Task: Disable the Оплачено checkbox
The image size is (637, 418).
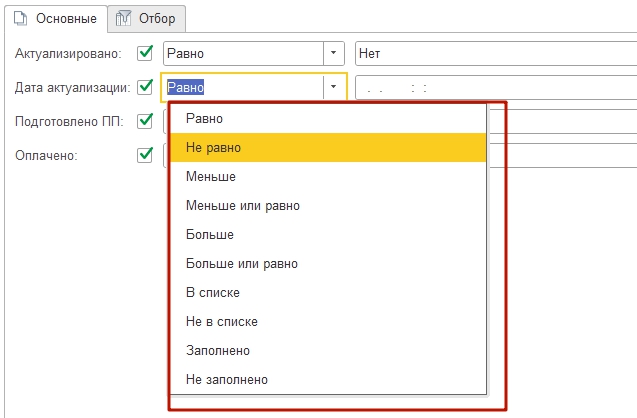Action: (x=145, y=155)
